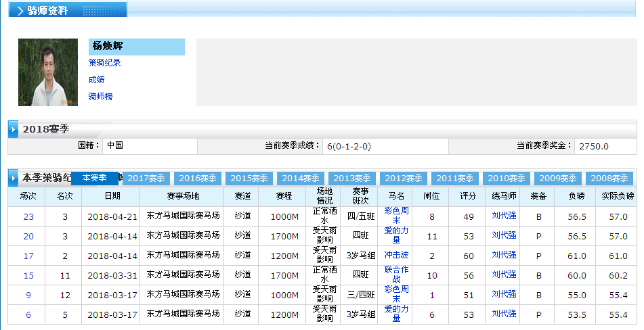Viewport: 644px width, 330px height.
Task: Select the 本赛季 tab
Action: (95, 178)
